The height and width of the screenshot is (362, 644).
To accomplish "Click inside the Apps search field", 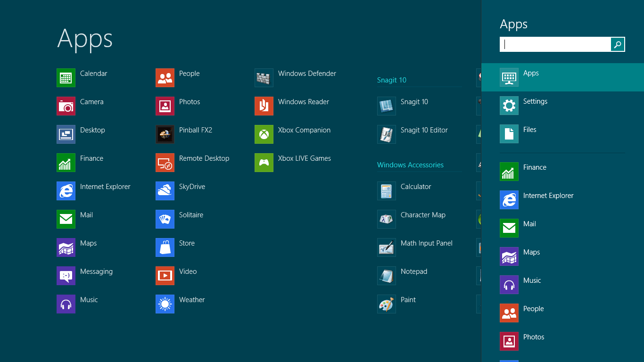I will tap(555, 44).
